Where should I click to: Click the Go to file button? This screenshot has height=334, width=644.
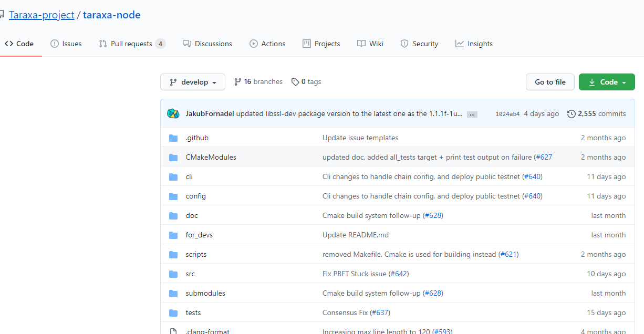(x=550, y=82)
